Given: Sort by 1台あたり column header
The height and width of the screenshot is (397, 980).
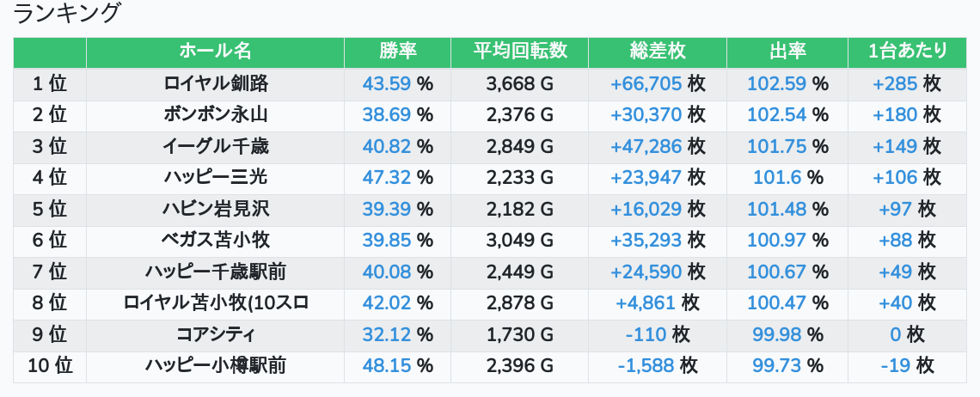Looking at the screenshot, I should pos(907,52).
